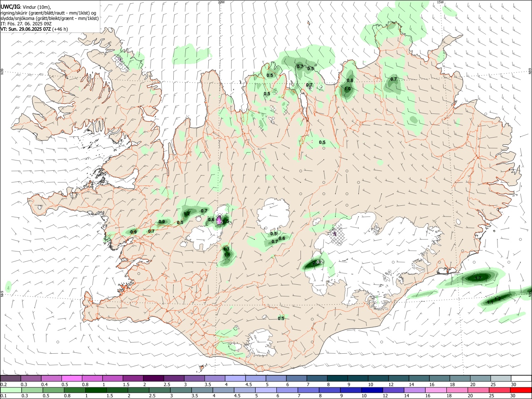Click the 1.3 precipitation value
This screenshot has width=532, height=399.
226,249
